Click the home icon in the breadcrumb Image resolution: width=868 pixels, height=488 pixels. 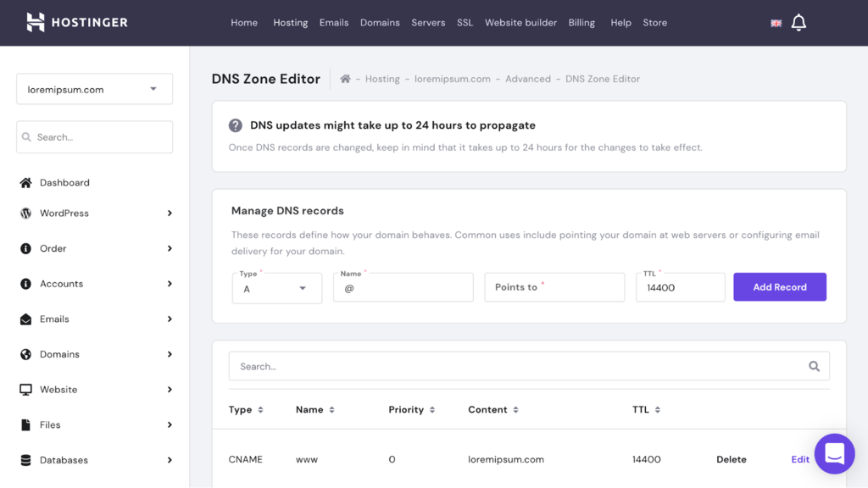[x=345, y=78]
